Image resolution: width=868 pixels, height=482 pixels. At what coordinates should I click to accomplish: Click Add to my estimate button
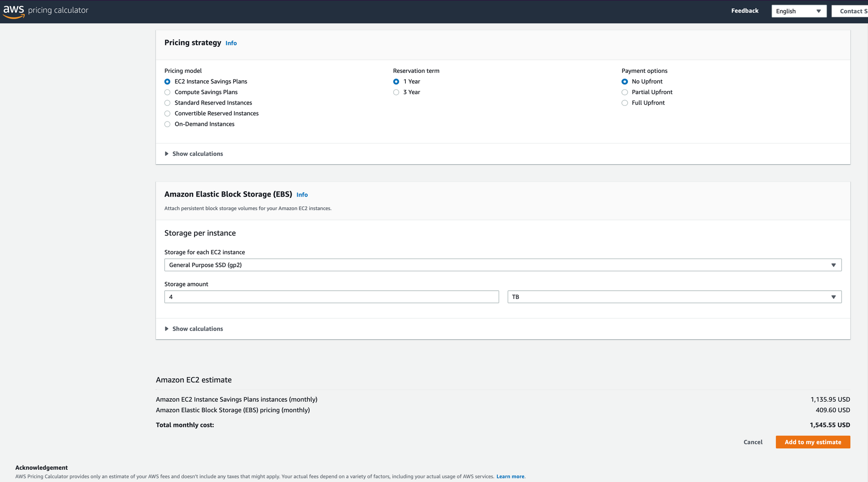(812, 442)
